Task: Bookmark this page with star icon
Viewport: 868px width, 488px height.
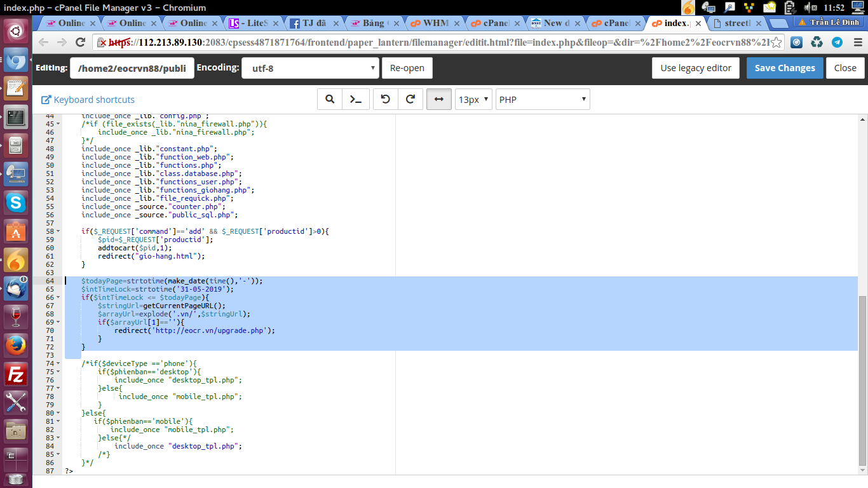Action: pos(776,43)
